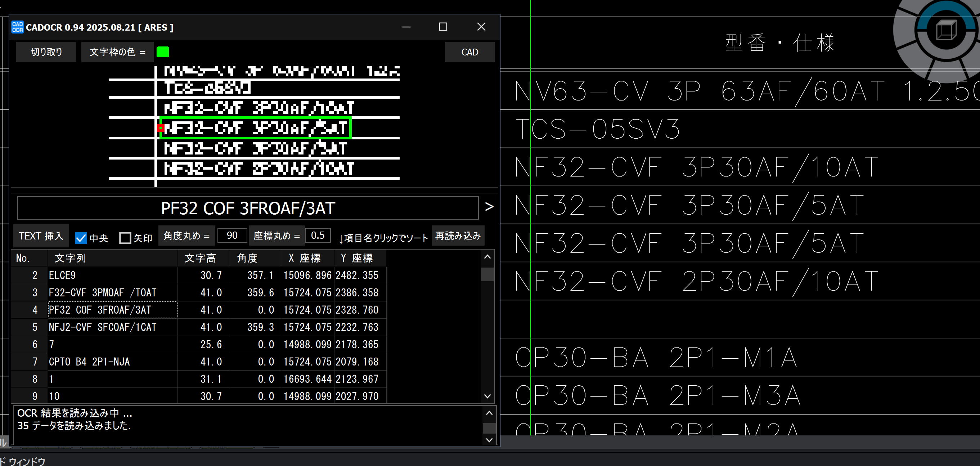The width and height of the screenshot is (980, 466).
Task: Edit the recognized text PF32 COF field
Action: 248,208
